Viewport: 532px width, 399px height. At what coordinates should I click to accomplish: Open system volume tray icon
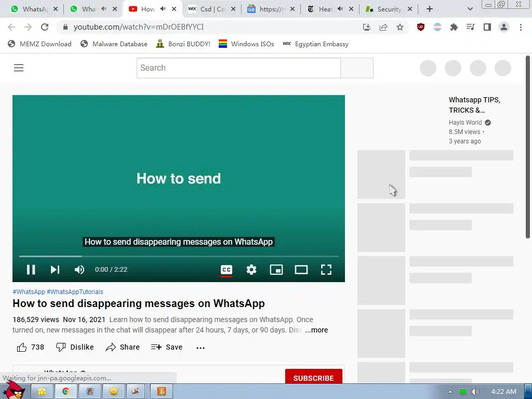point(475,392)
